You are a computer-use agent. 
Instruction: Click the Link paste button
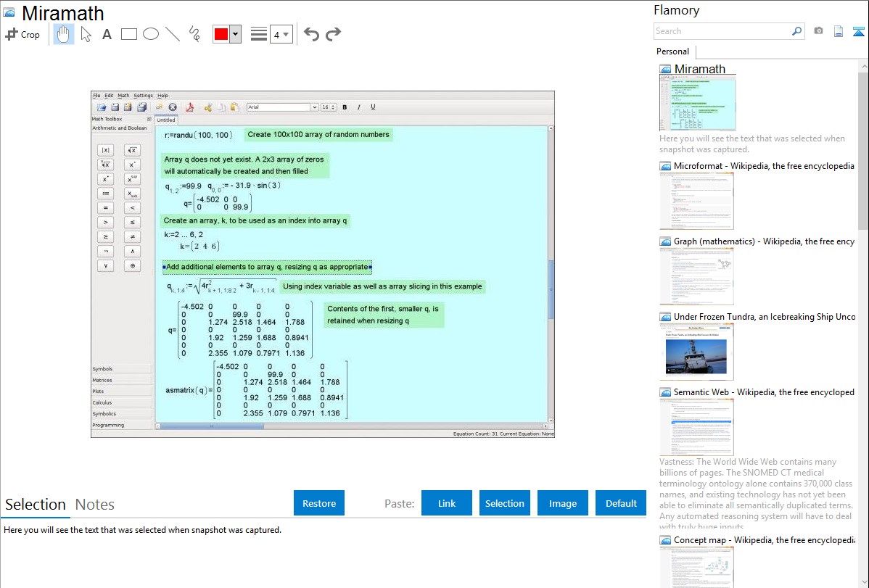(447, 503)
